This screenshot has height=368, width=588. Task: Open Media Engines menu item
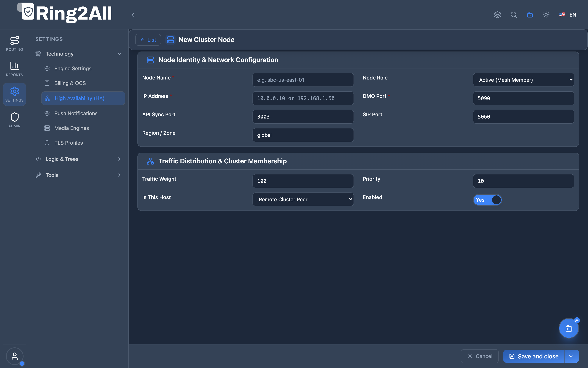tap(83, 128)
